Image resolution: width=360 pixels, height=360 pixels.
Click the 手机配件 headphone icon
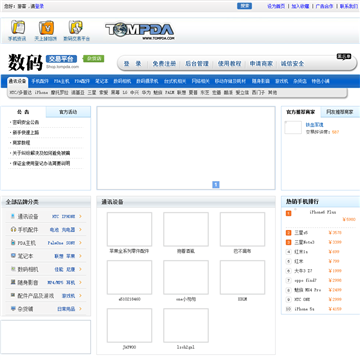pyautogui.click(x=13, y=230)
